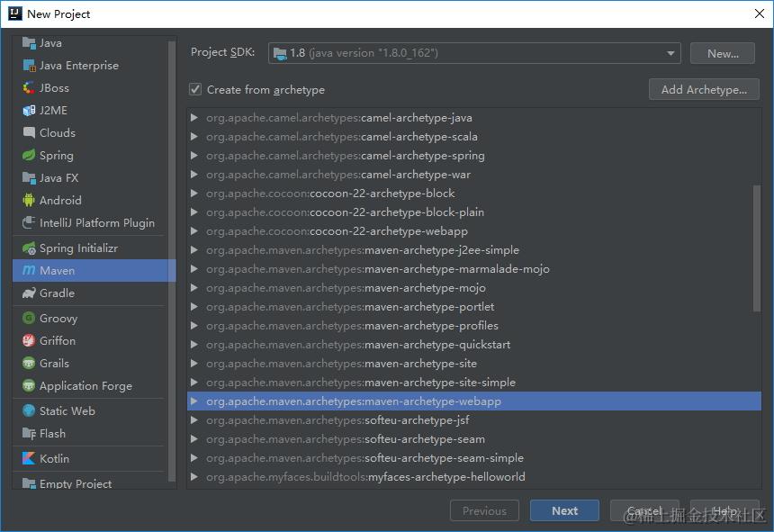Select Kotlin project type
The width and height of the screenshot is (774, 532).
coord(90,458)
